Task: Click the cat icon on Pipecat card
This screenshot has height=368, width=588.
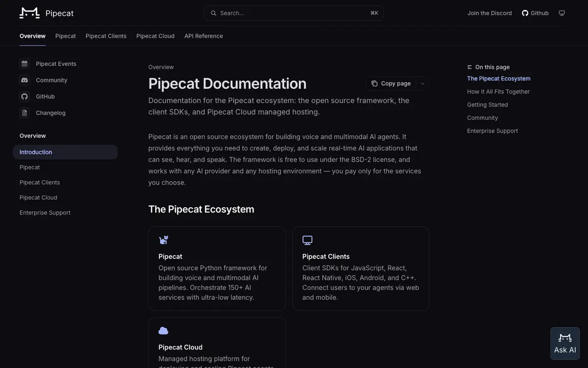Action: click(x=164, y=240)
